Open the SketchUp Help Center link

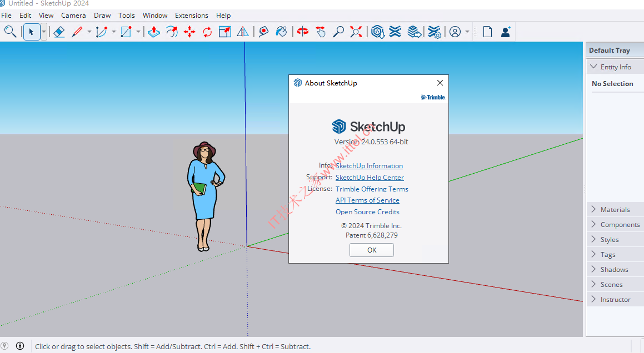pos(370,177)
